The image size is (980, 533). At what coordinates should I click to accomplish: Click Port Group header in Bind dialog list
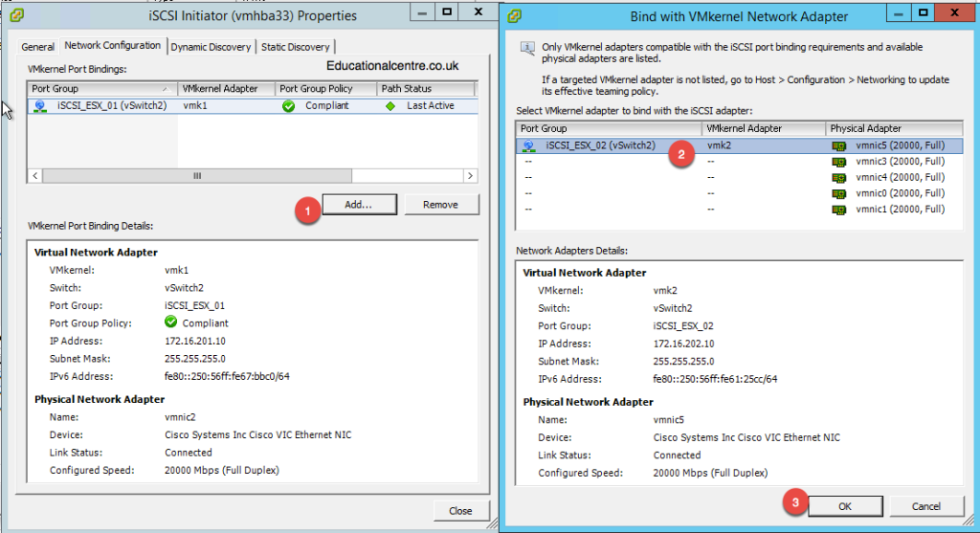[x=609, y=129]
